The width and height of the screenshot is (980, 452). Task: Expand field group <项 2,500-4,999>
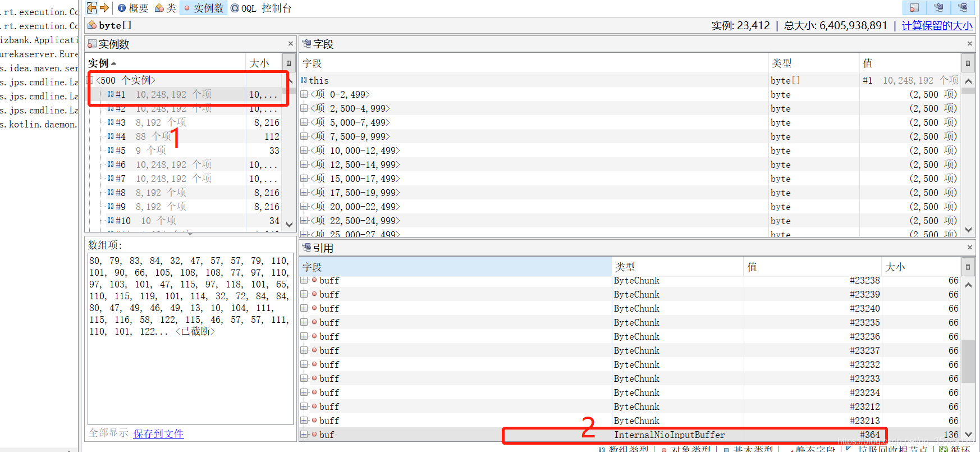[x=304, y=108]
